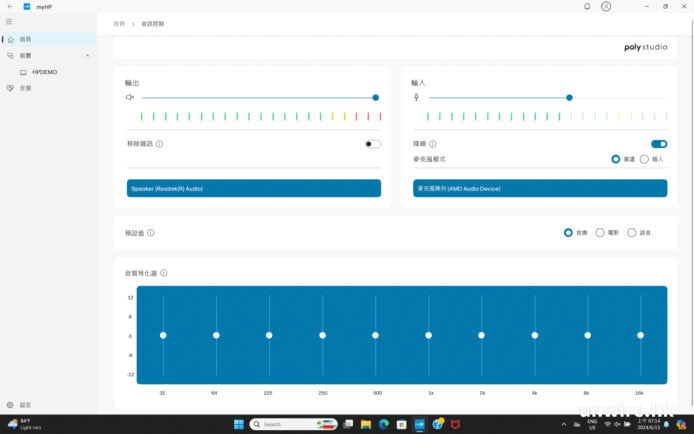Image resolution: width=694 pixels, height=434 pixels.
Task: Open 支援 from the sidebar
Action: pos(25,88)
